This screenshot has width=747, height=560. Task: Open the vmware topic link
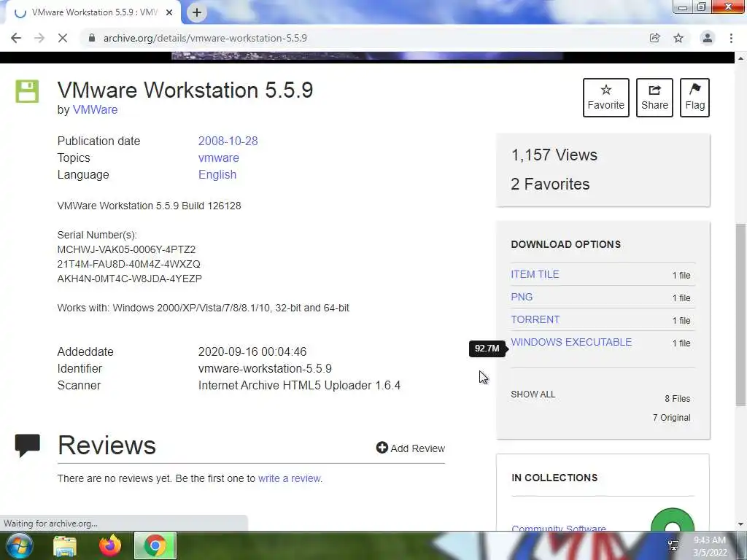[219, 157]
